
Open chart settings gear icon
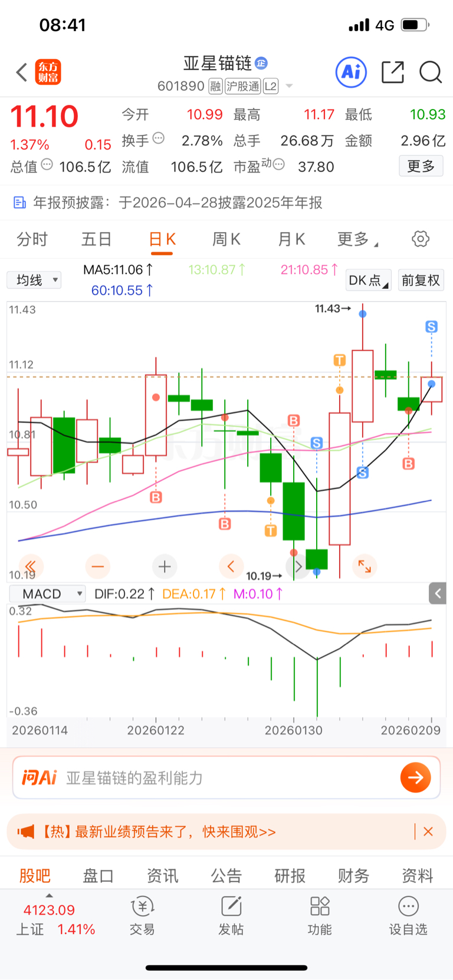coord(421,239)
